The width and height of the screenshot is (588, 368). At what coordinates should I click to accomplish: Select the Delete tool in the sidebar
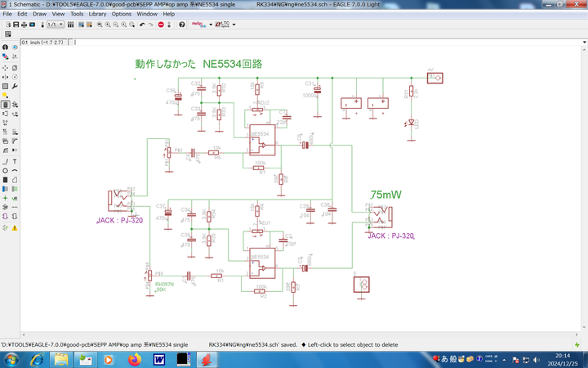pyautogui.click(x=5, y=105)
